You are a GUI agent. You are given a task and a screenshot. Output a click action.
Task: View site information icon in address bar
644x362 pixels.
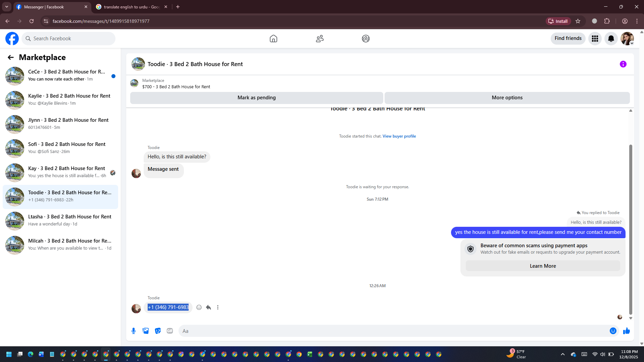(46, 21)
